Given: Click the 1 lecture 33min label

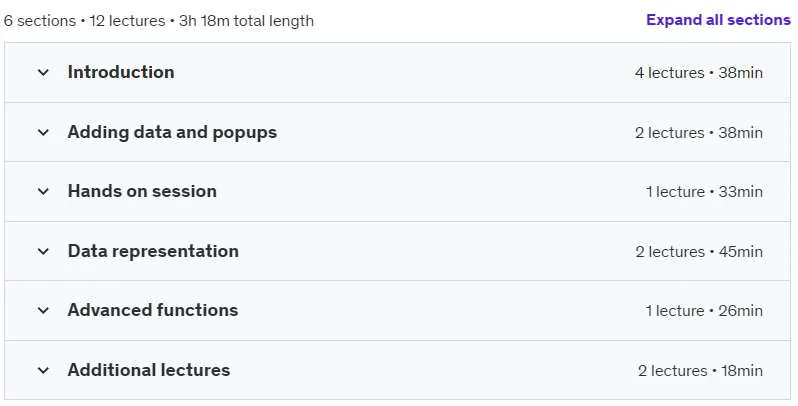Looking at the screenshot, I should [704, 192].
